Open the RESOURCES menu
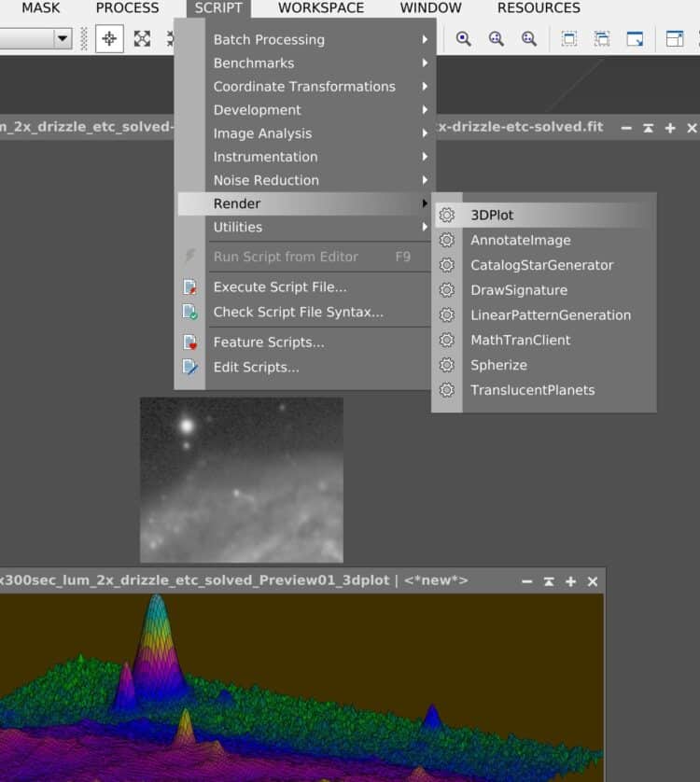The width and height of the screenshot is (700, 782). click(x=539, y=8)
